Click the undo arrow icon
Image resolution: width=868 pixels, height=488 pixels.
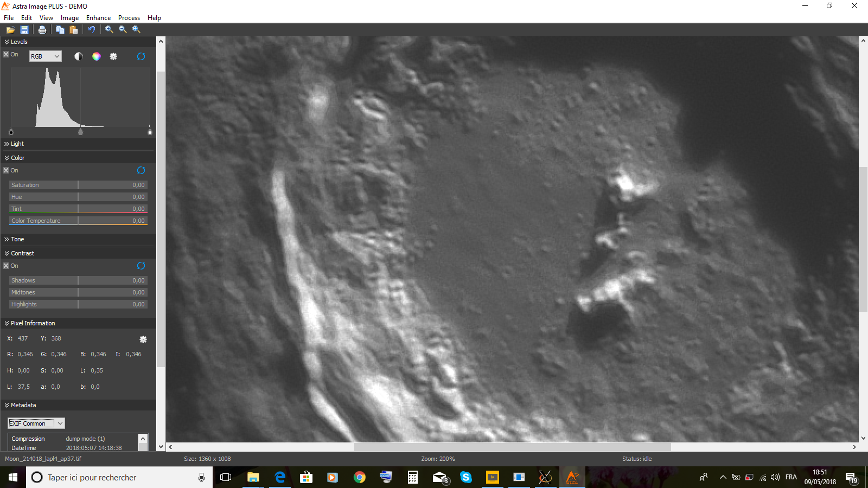click(x=92, y=30)
